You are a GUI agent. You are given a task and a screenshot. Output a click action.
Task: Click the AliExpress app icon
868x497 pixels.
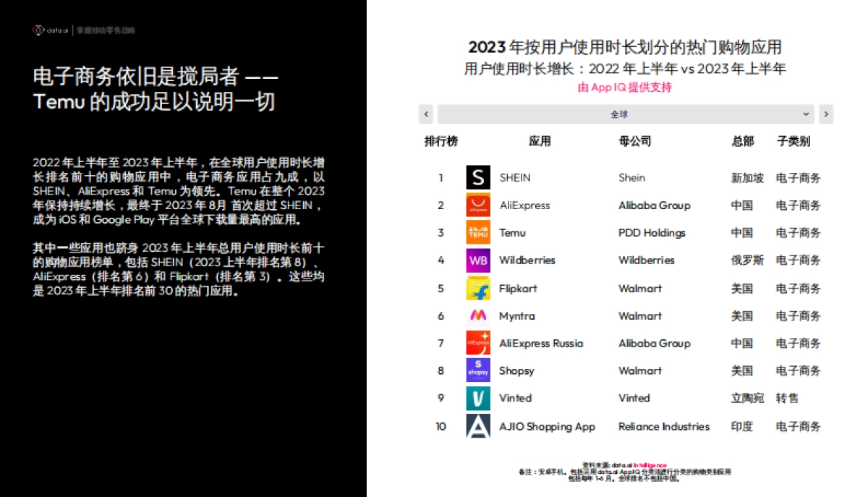pyautogui.click(x=477, y=205)
